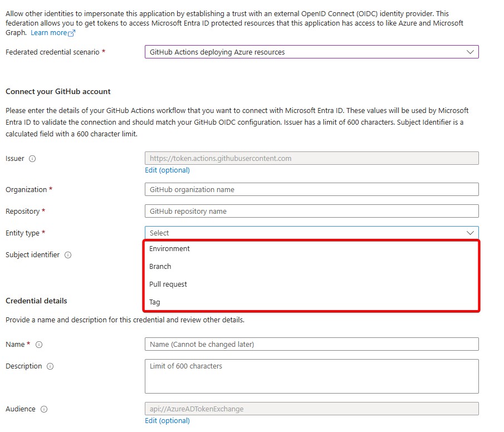Viewport: 504px width, 432px height.
Task: Choose Pull request from the entity type list
Action: [x=311, y=284]
